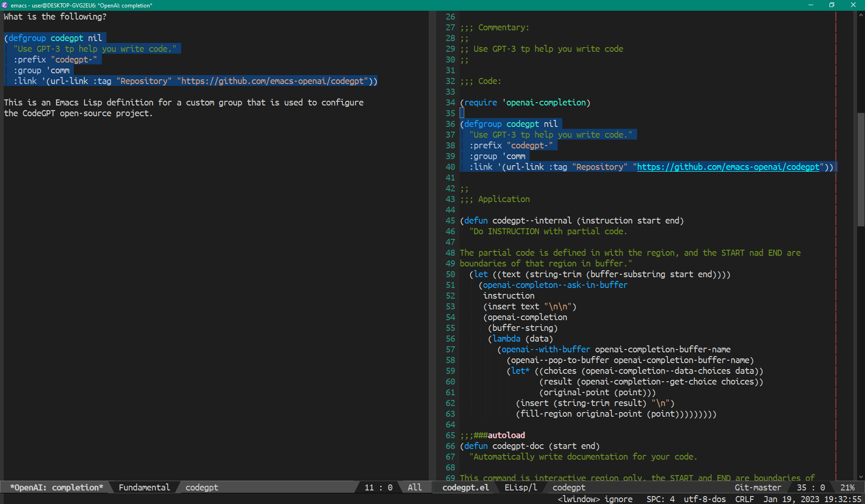Click the utf-8-dos encoding indicator
Viewport: 865px width, 504px height.
point(704,499)
